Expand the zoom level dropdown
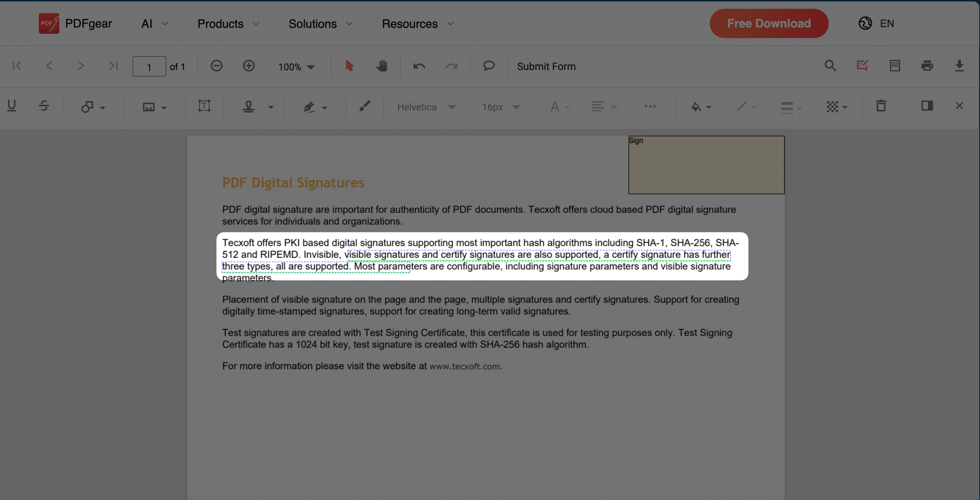This screenshot has height=500, width=980. (x=311, y=66)
